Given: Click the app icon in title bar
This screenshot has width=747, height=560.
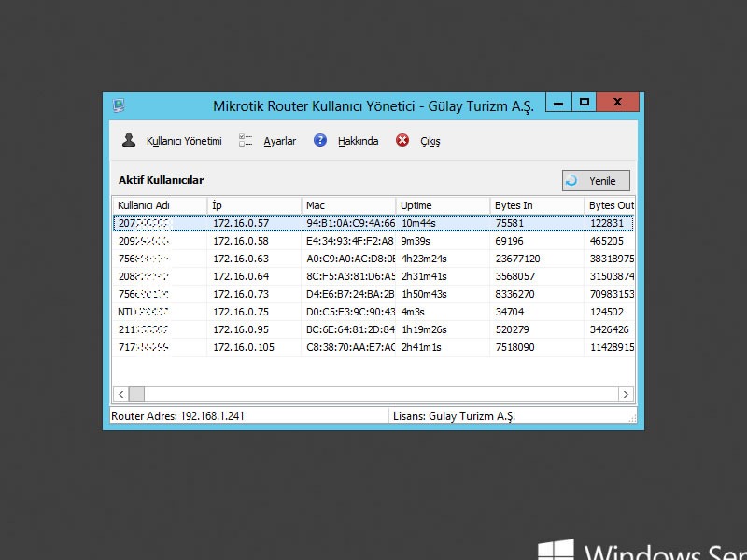Looking at the screenshot, I should pos(119,105).
